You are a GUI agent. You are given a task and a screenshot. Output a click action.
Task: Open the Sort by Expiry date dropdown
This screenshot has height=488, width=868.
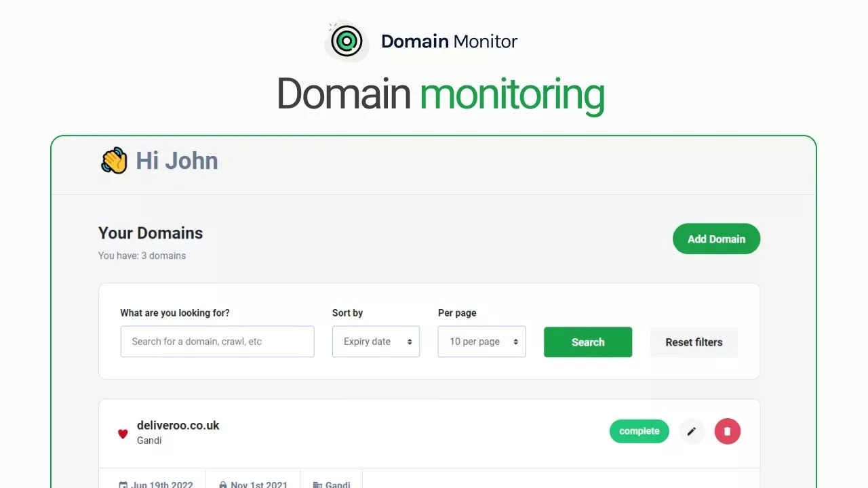pyautogui.click(x=376, y=342)
